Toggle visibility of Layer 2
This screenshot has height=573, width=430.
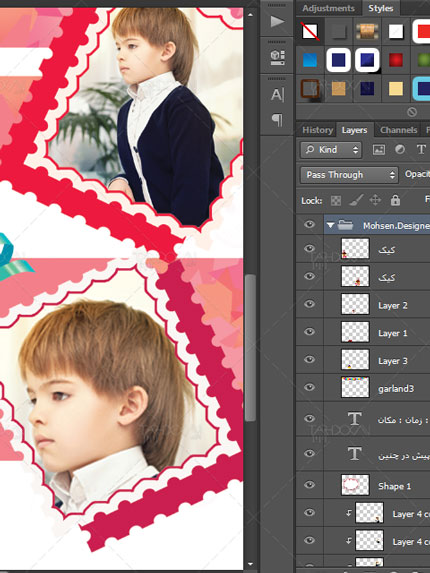coord(309,304)
